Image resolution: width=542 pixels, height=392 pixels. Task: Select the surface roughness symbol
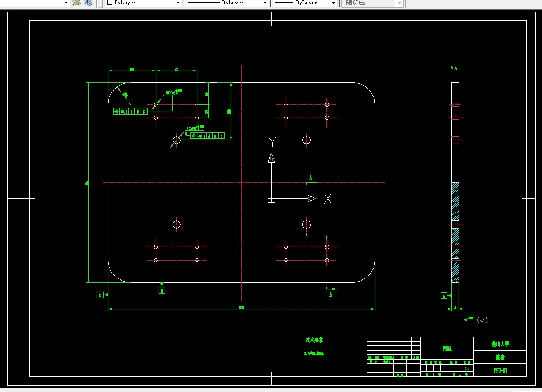pyautogui.click(x=469, y=319)
